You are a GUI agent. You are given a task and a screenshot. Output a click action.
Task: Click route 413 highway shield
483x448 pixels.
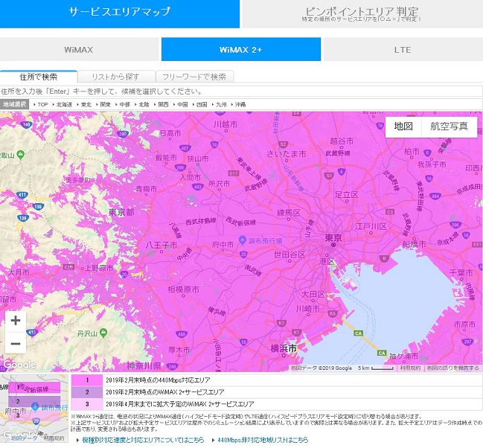click(x=32, y=333)
